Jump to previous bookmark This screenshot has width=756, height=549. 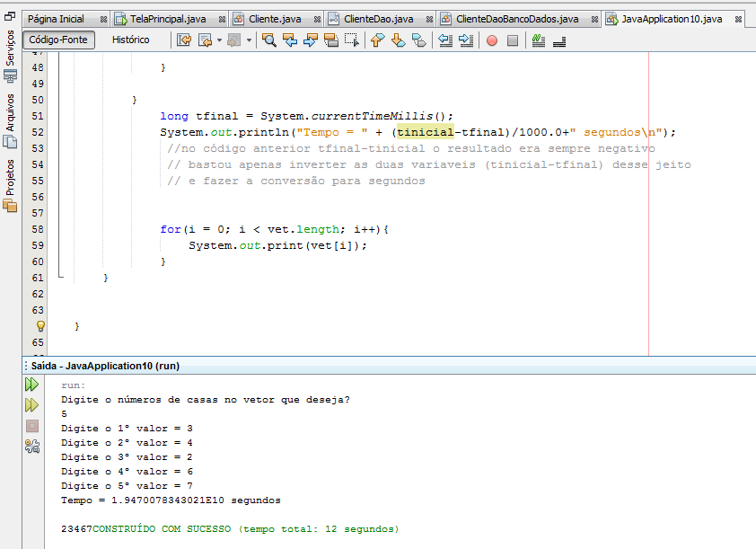click(377, 40)
